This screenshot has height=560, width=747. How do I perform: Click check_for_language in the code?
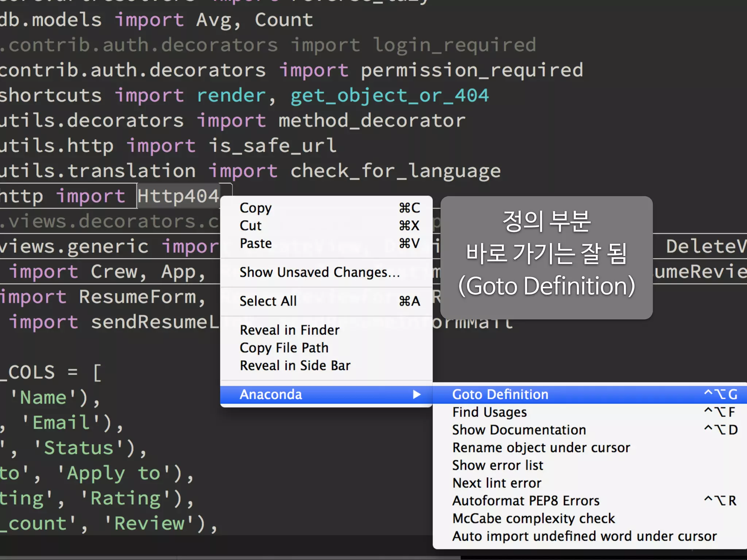point(395,171)
